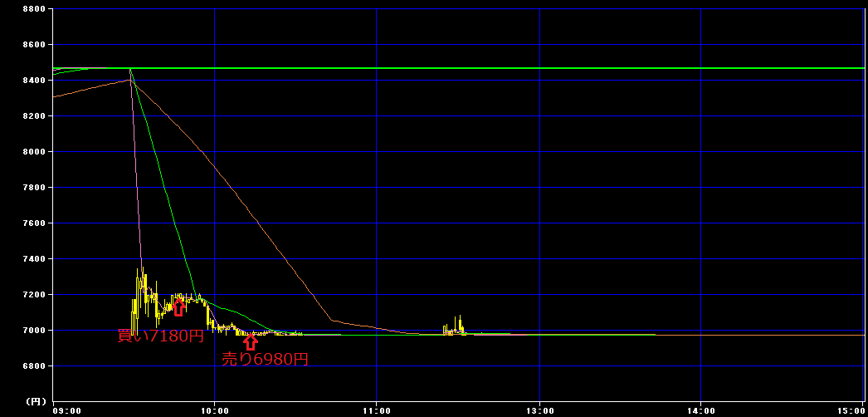Click the (円) unit label

[37, 400]
